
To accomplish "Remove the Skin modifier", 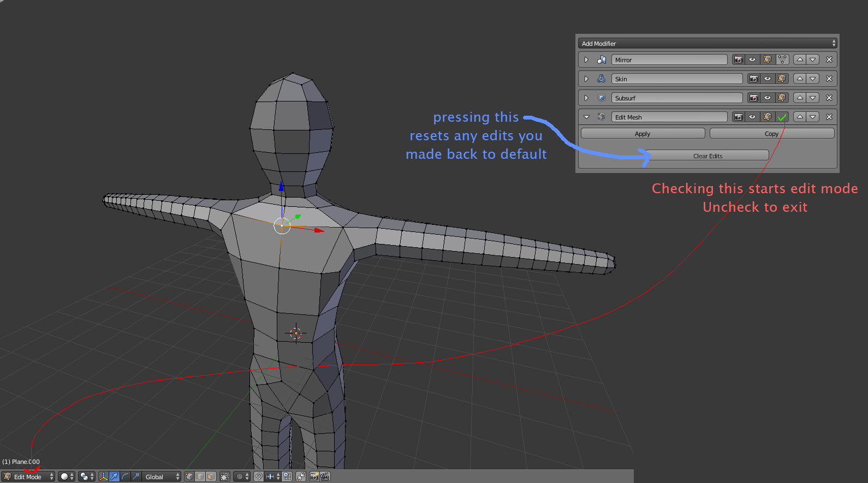I will 829,79.
